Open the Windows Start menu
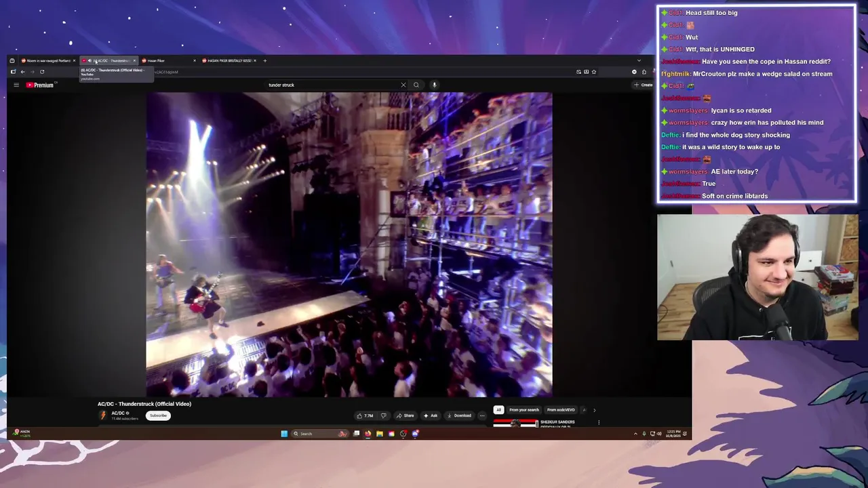The image size is (868, 488). point(284,434)
